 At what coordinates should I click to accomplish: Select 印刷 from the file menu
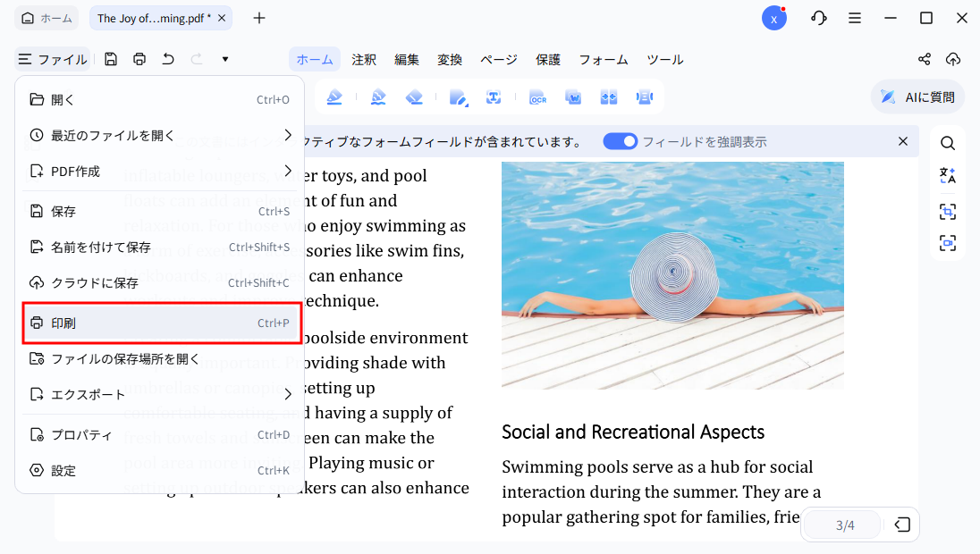point(161,323)
